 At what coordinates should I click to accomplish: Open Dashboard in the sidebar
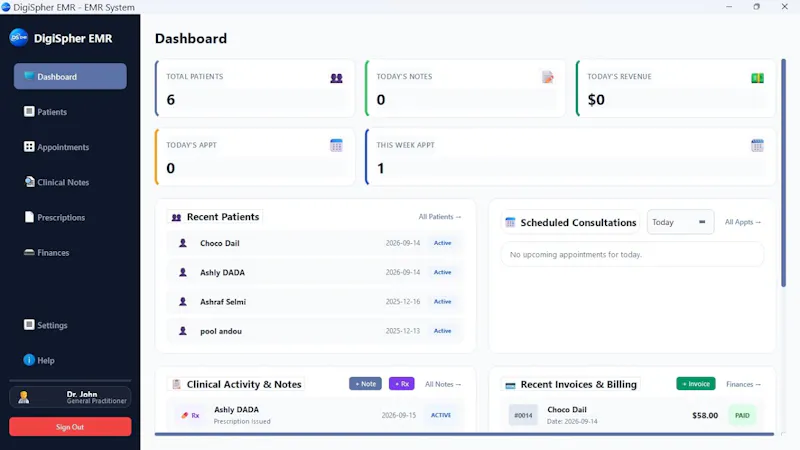click(x=70, y=77)
